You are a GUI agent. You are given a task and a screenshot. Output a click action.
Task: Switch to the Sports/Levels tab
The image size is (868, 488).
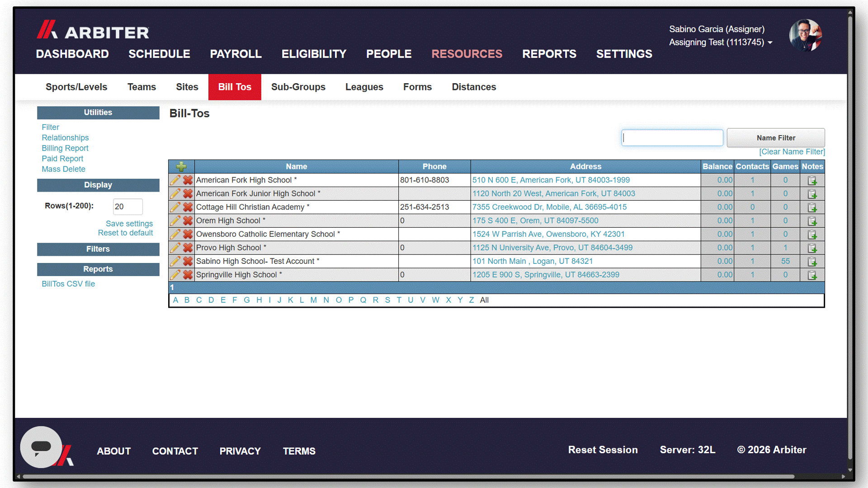coord(76,87)
